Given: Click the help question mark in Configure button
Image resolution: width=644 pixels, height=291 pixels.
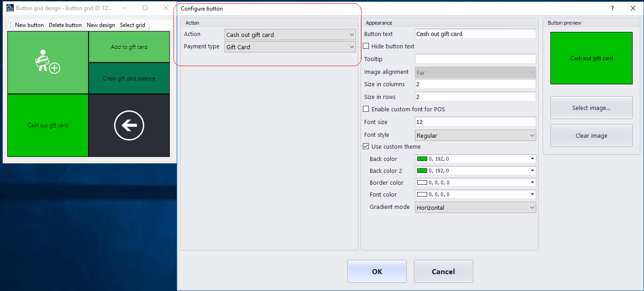Looking at the screenshot, I should 612,8.
